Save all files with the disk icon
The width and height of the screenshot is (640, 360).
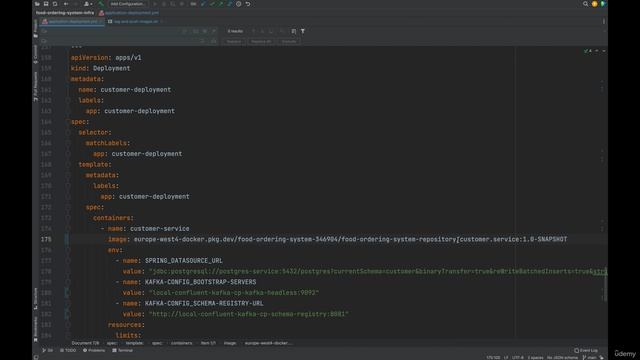(x=46, y=4)
